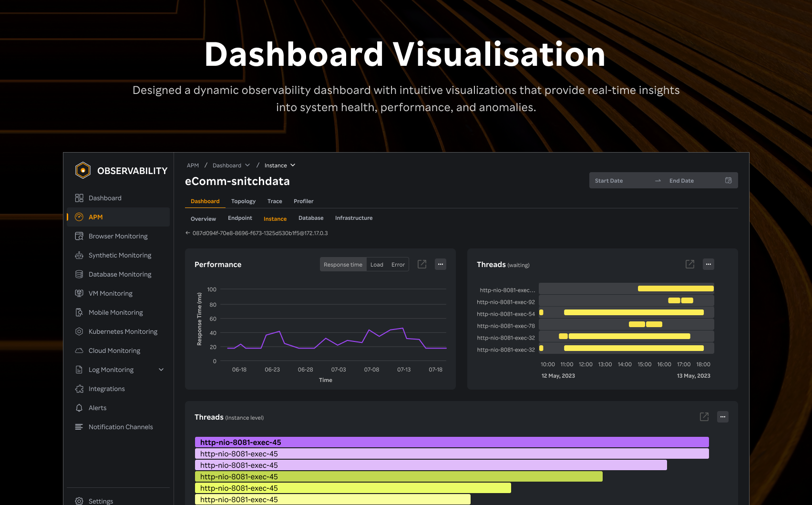Switch Performance chart to Error view
The image size is (812, 505).
398,264
